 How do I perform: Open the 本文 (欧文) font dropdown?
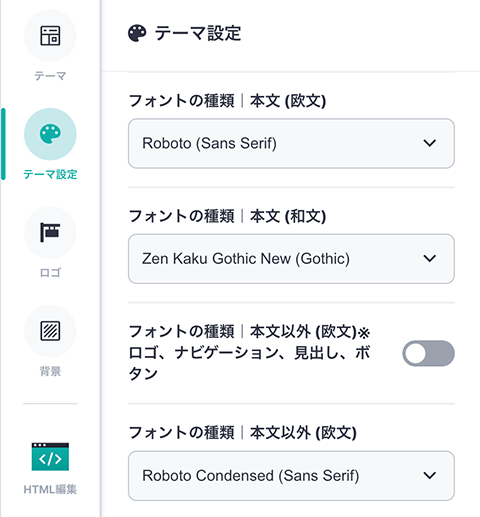[x=291, y=143]
